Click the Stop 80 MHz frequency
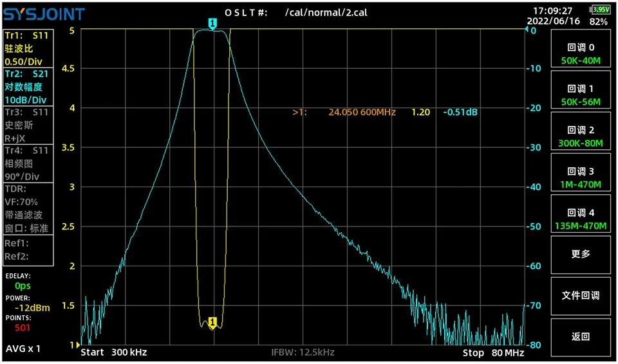The width and height of the screenshot is (618, 364). [494, 352]
